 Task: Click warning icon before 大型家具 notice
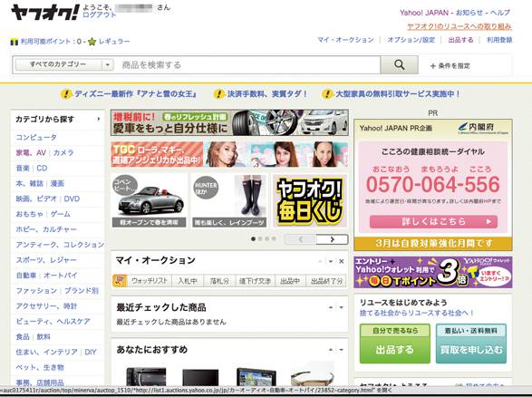(x=327, y=93)
